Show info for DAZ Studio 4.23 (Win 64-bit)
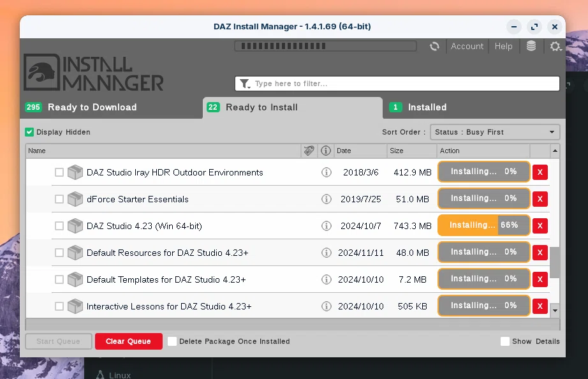Screen dimensions: 588x379 pos(327,226)
